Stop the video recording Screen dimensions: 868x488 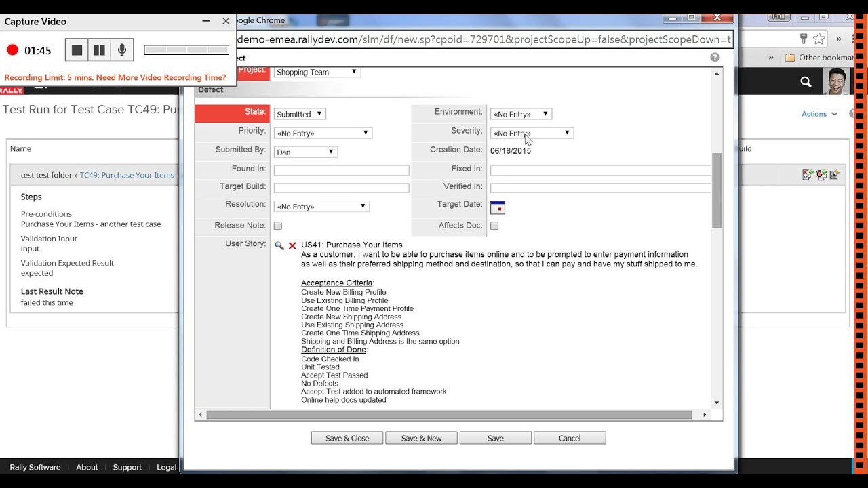pos(77,50)
